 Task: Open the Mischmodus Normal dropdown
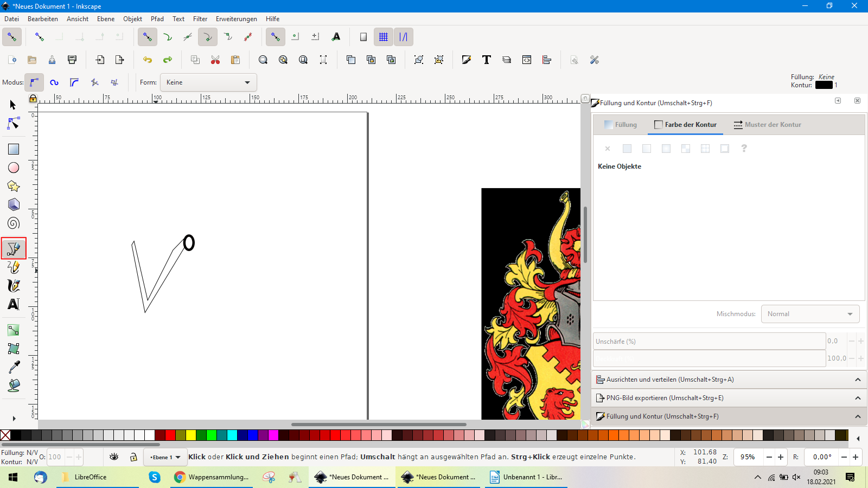tap(810, 314)
